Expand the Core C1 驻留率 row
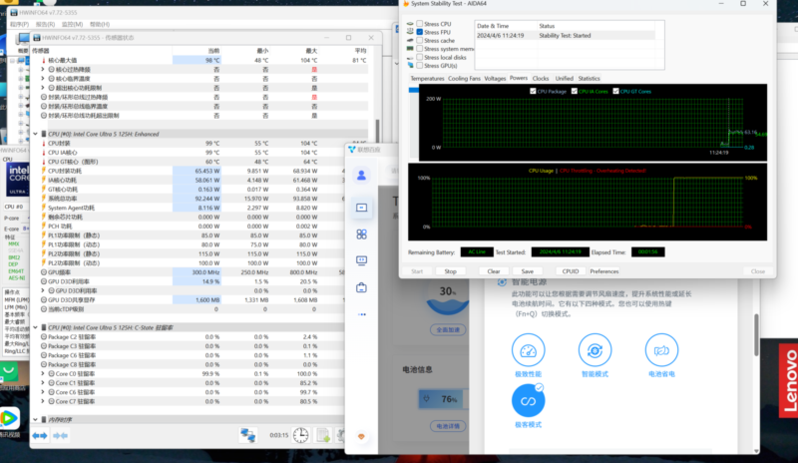 (43, 383)
